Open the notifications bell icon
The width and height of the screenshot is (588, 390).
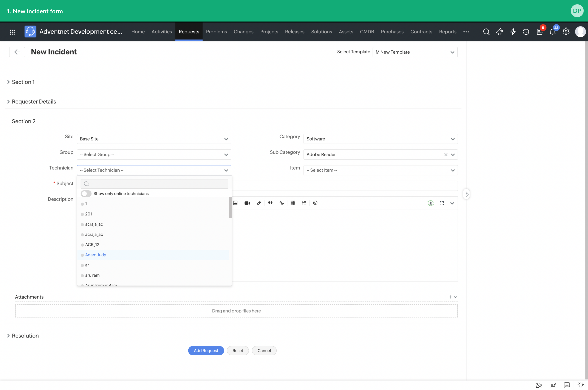point(552,32)
